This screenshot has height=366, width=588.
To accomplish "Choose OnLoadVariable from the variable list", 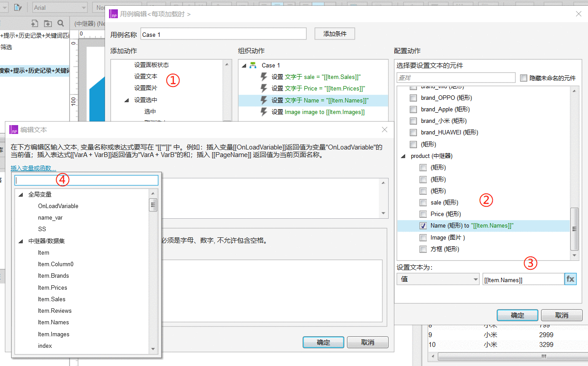I will tap(58, 206).
